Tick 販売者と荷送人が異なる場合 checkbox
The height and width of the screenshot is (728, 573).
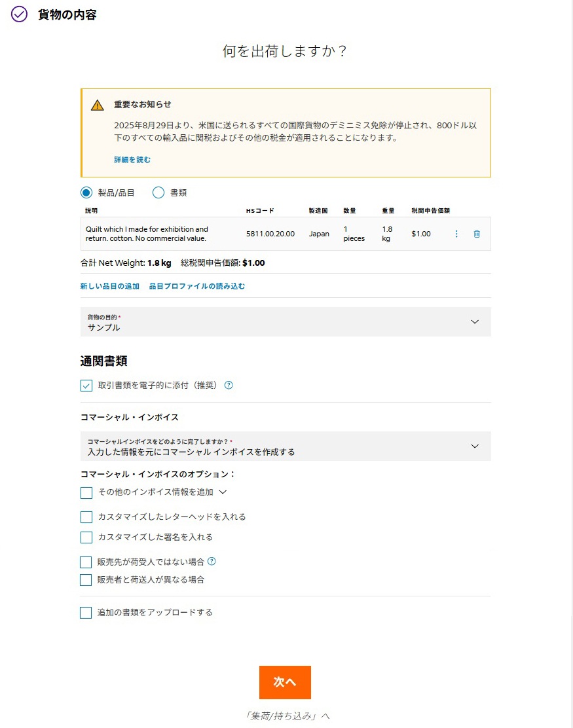tap(86, 580)
